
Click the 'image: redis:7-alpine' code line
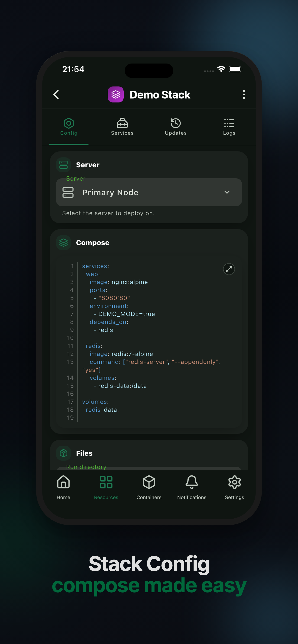click(121, 354)
